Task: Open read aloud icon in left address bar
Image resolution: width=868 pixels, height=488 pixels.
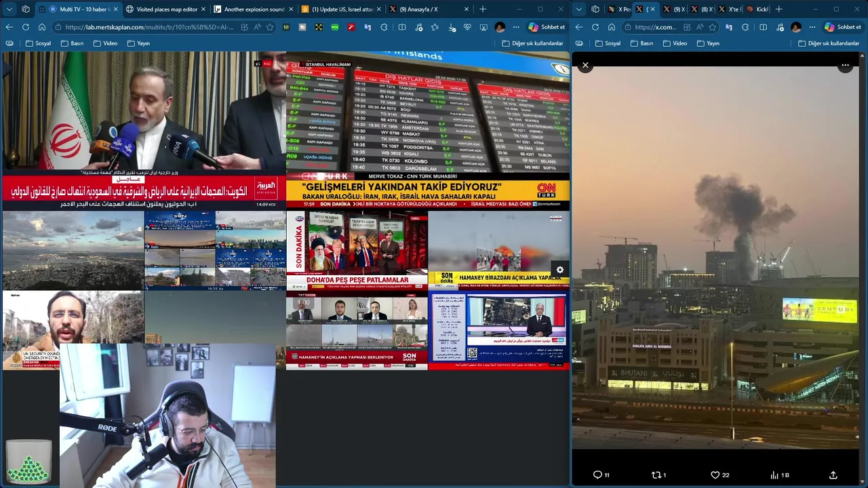Action: click(257, 27)
